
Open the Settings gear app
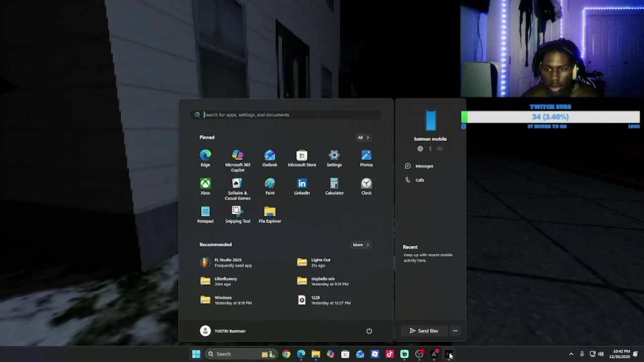pos(334,158)
